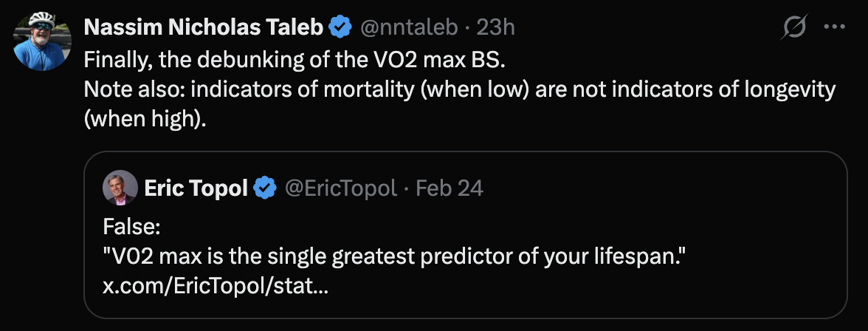Open the Grok actions icon on the tweet
This screenshot has height=331, width=868.
794,27
